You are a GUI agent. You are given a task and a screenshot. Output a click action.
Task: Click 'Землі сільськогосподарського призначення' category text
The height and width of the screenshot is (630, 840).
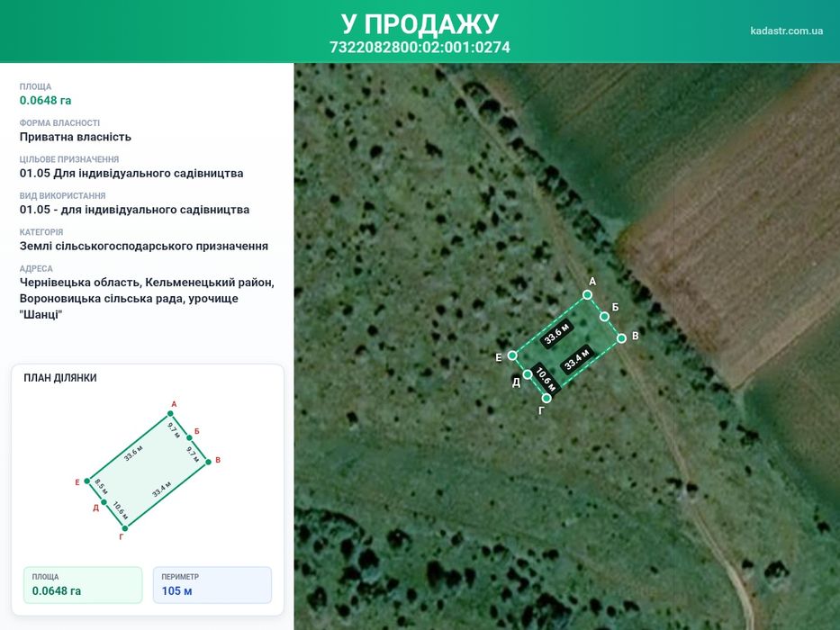(143, 246)
